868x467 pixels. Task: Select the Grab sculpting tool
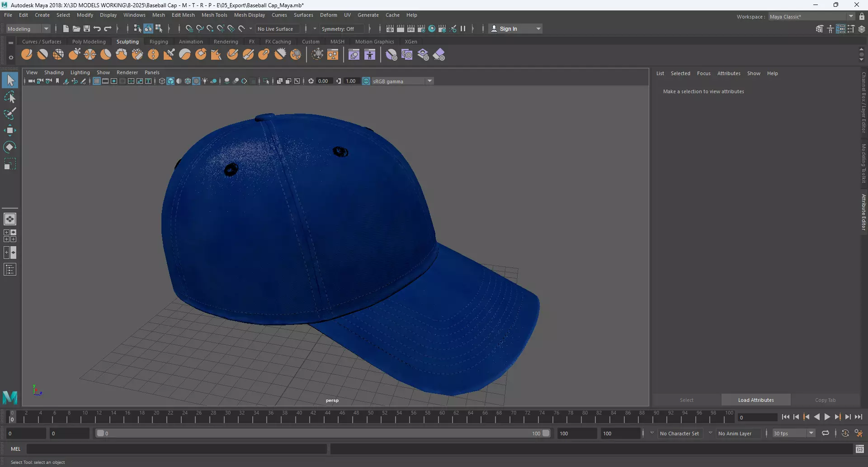point(74,55)
